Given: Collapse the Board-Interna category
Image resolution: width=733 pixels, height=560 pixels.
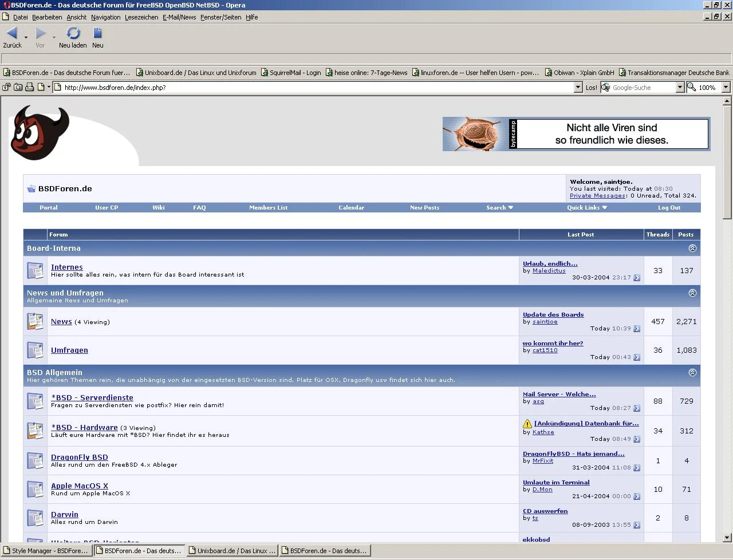Looking at the screenshot, I should click(692, 249).
